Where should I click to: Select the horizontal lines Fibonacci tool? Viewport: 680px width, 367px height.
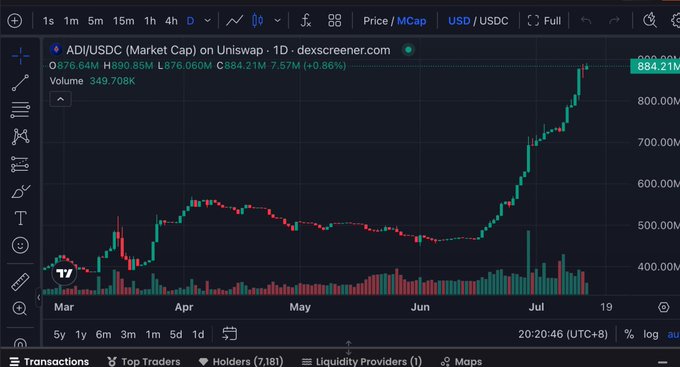(x=20, y=110)
